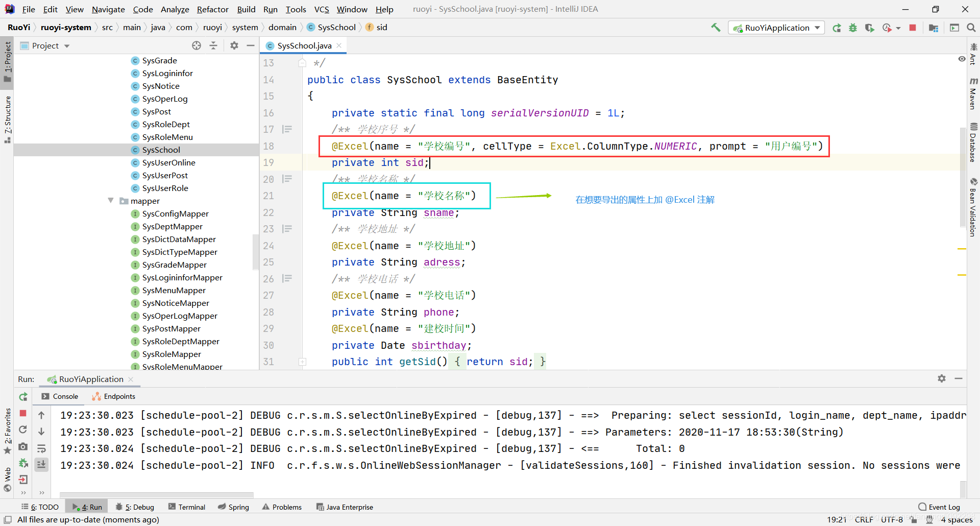Screen dimensions: 980x526
Task: Close the RuoYiApplication run tab
Action: 131,379
